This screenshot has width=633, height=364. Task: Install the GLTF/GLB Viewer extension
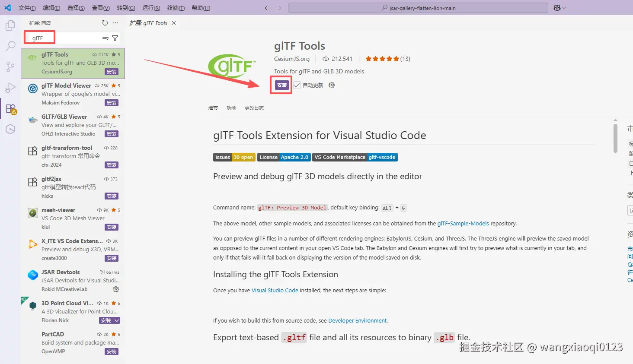(112, 134)
